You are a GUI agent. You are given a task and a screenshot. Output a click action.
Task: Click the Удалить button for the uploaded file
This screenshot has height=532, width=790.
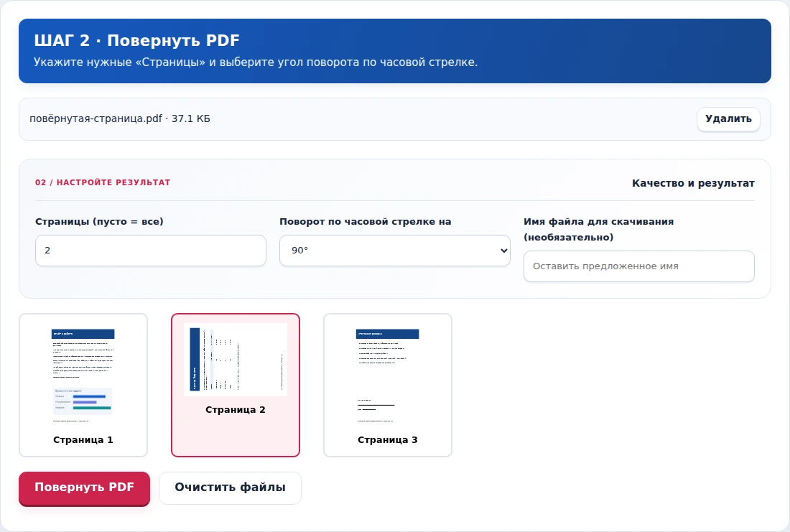(x=728, y=119)
